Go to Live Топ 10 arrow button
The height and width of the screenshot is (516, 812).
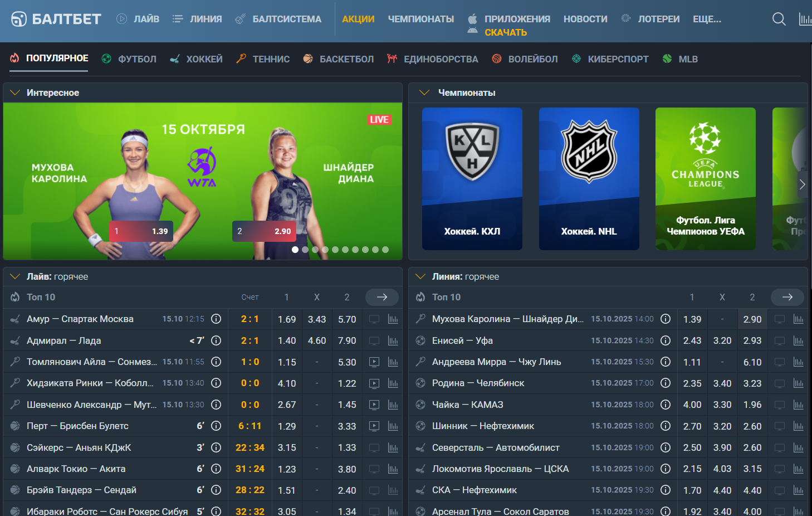(381, 297)
